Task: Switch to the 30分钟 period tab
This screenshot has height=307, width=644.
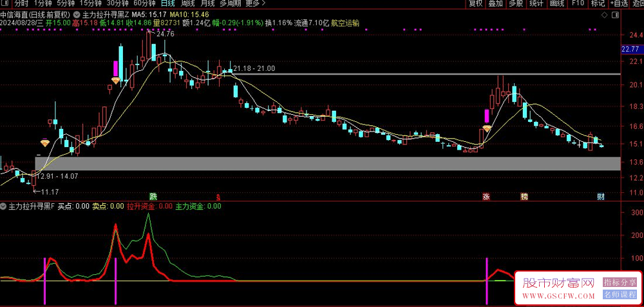Action: [x=117, y=4]
